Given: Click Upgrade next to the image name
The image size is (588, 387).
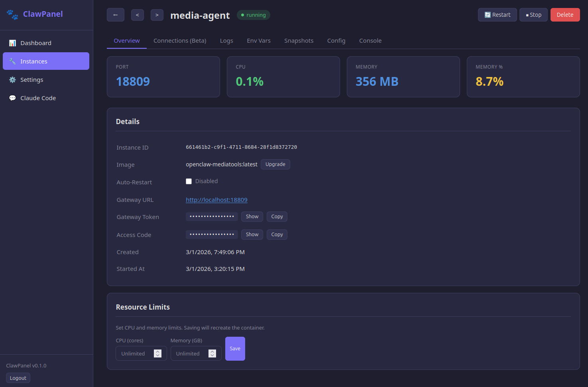Looking at the screenshot, I should [x=275, y=164].
